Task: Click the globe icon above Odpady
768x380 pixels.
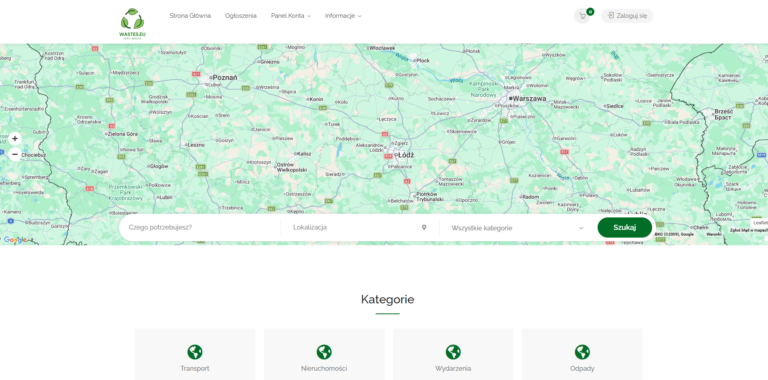Action: point(582,352)
